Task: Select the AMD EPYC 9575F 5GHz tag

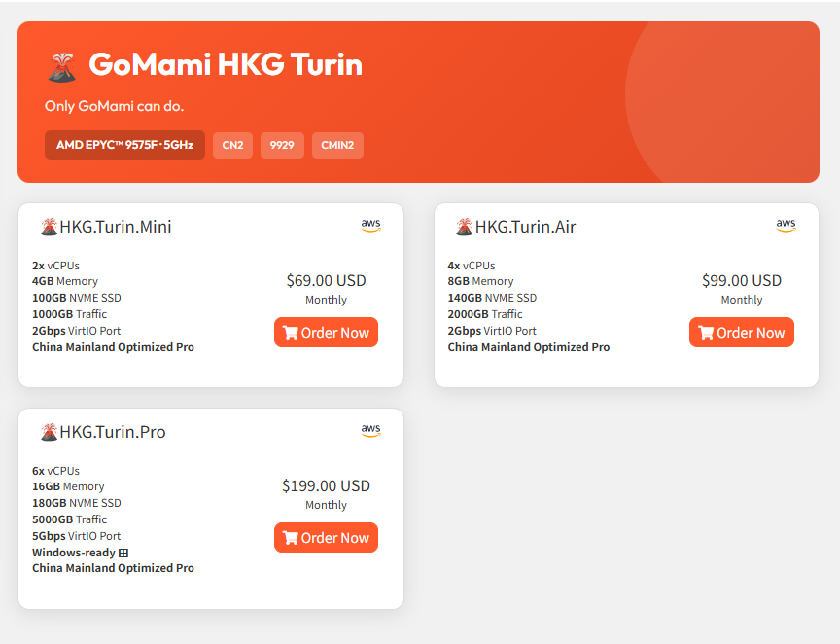Action: 124,145
